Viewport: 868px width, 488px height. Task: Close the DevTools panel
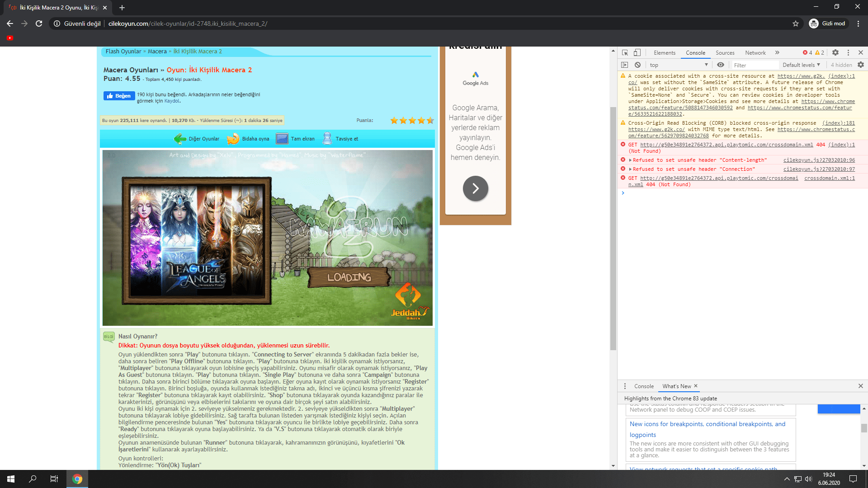pyautogui.click(x=861, y=53)
